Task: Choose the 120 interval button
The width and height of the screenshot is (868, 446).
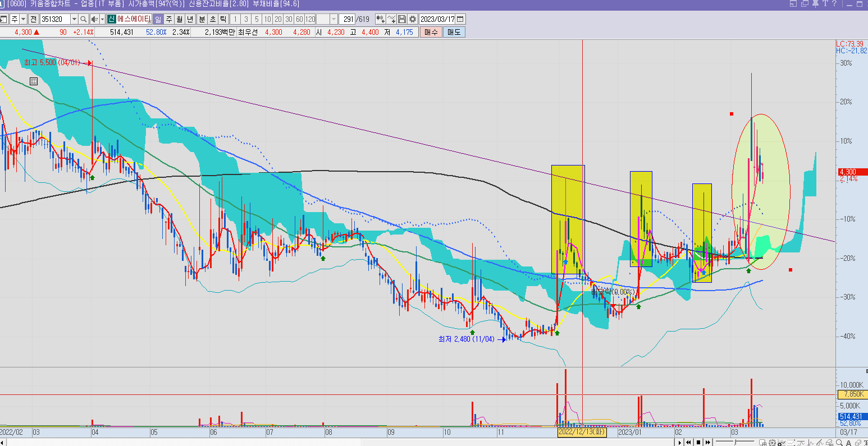Action: click(x=310, y=19)
